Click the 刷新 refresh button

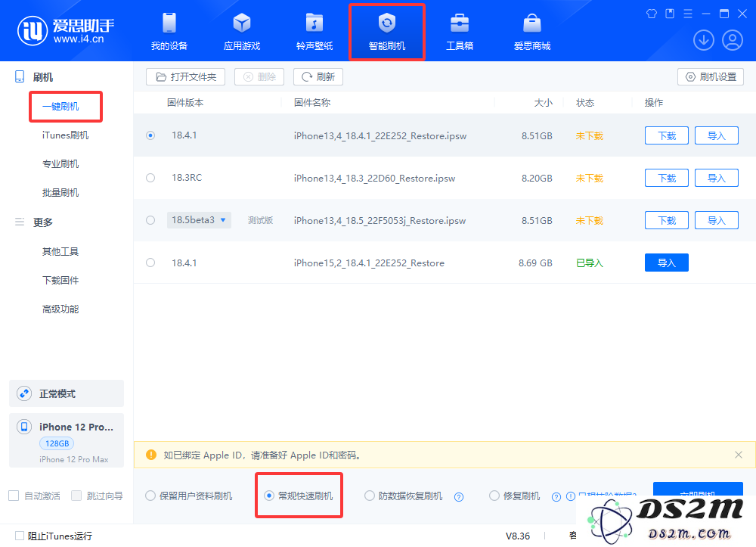click(x=318, y=76)
